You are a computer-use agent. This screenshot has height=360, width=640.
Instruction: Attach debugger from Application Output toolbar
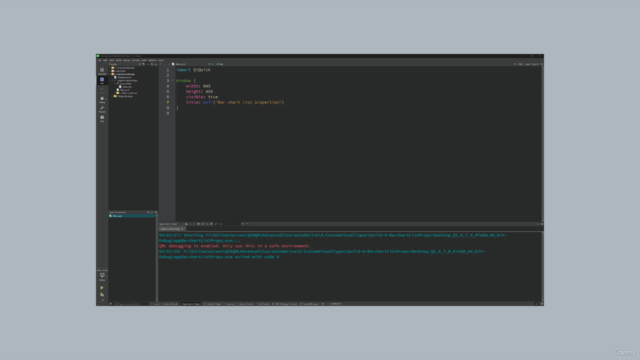[x=207, y=224]
